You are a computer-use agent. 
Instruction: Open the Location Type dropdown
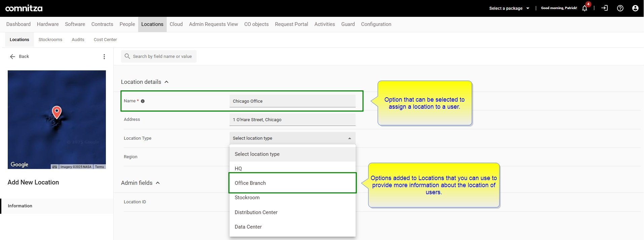tap(292, 138)
